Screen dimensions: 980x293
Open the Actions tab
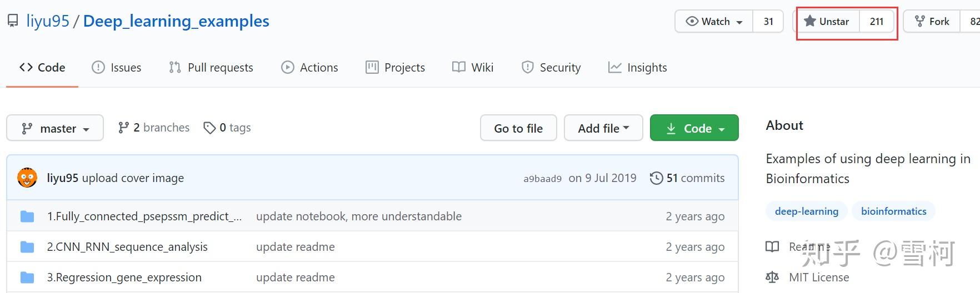[x=310, y=68]
